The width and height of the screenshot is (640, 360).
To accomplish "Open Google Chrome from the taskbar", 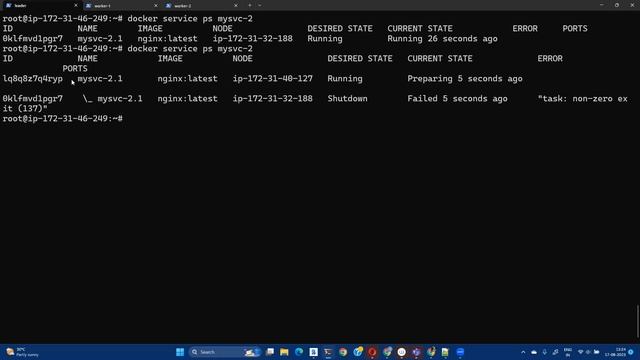I will point(343,352).
